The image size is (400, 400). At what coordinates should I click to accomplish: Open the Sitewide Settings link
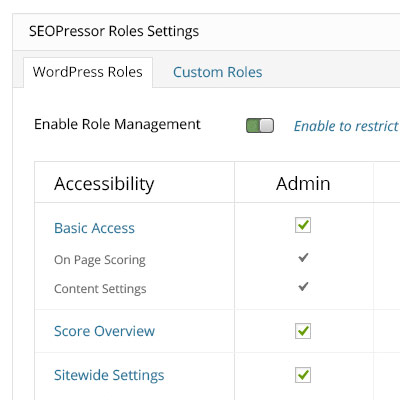109,375
